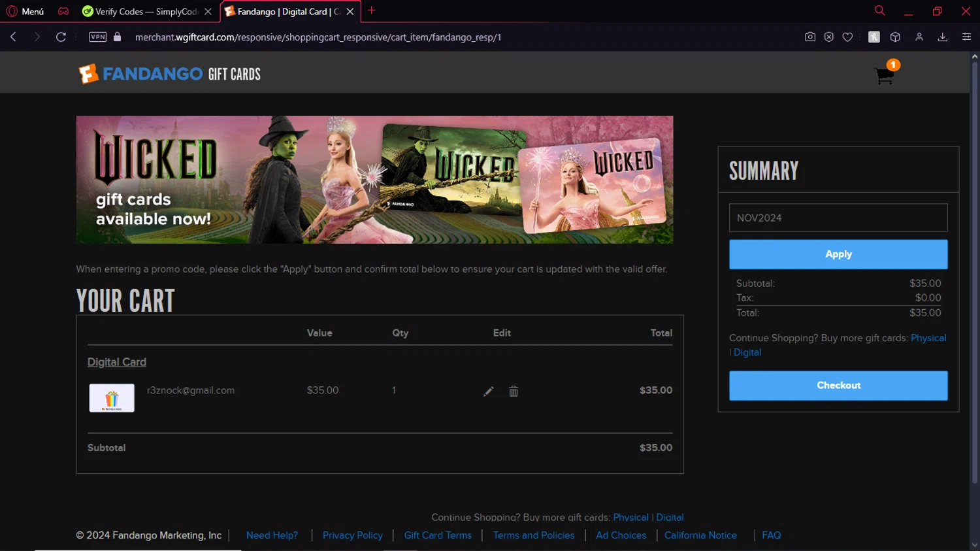Select recipient email r3znock@gmail.com text
Screen dimensions: 980x551
pos(191,390)
